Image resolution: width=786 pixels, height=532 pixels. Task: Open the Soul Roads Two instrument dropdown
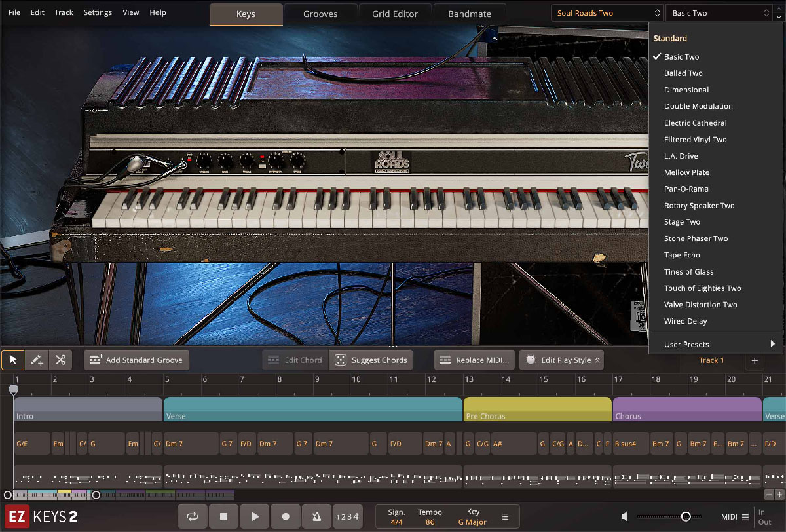tap(607, 13)
